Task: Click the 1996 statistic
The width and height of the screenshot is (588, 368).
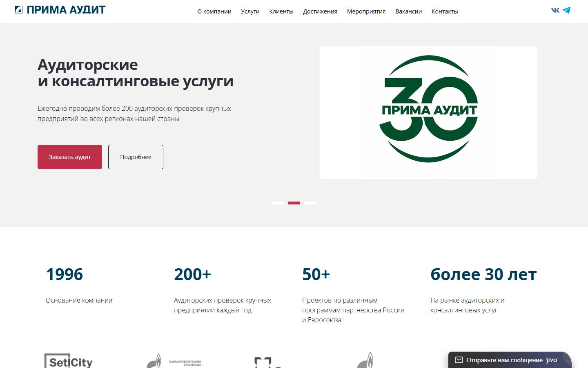Action: coord(65,274)
